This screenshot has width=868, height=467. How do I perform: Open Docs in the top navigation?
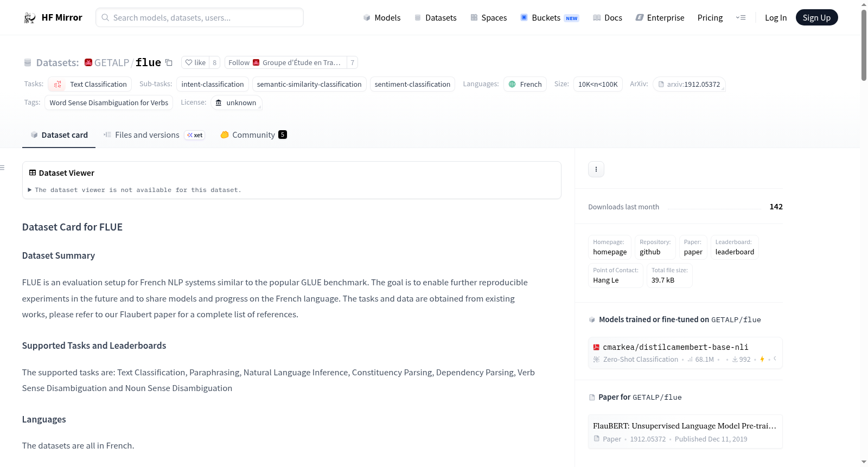click(x=608, y=17)
